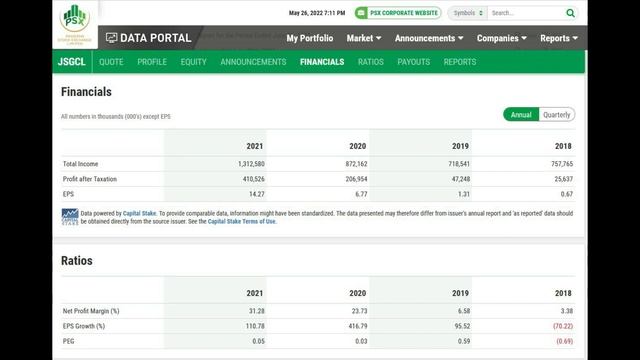Click the date and time text
Screen dimensions: 640x360
317,13
